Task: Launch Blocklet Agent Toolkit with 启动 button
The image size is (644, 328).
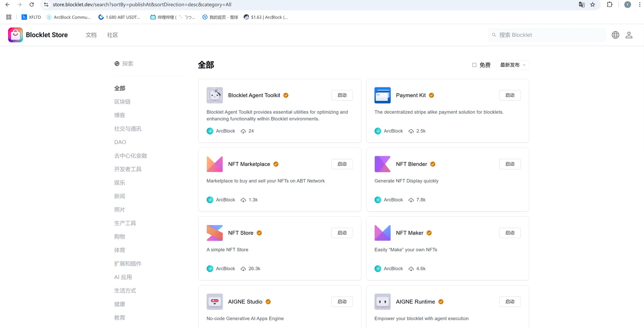Action: 342,95
